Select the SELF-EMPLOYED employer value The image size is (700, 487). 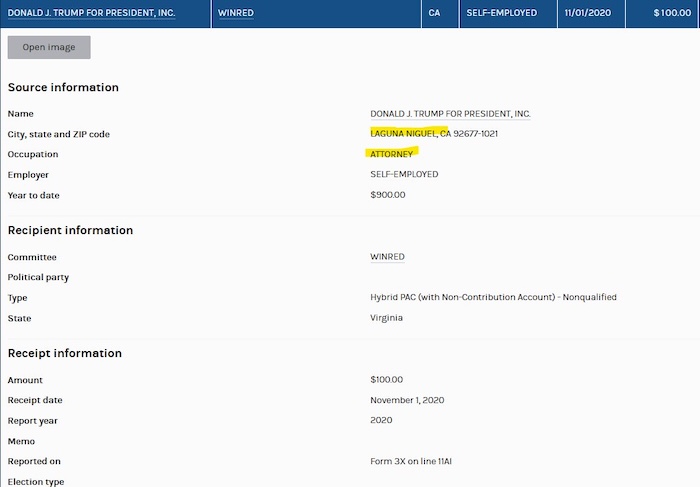[404, 174]
